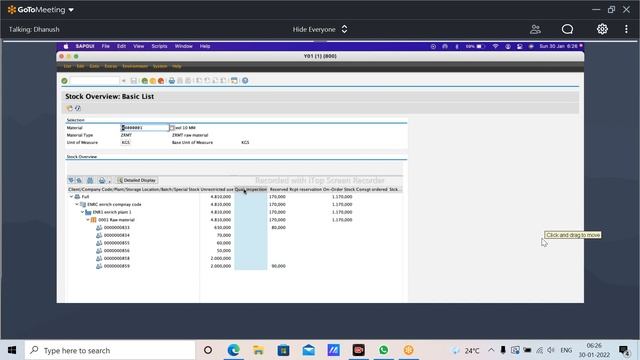Click the Expand subtree icon in list toolbar
The width and height of the screenshot is (640, 360).
pos(71,180)
